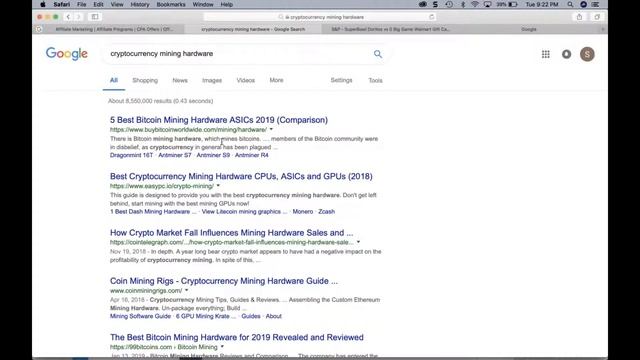Viewport: 640px width, 360px height.
Task: Go back with Safari back arrow
Action: coord(68,17)
